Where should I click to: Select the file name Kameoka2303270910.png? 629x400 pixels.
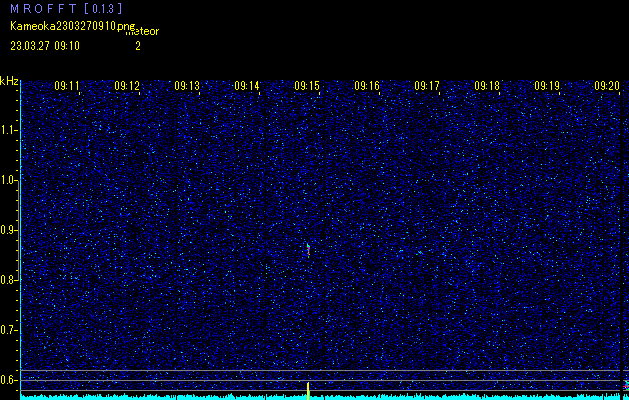[73, 26]
